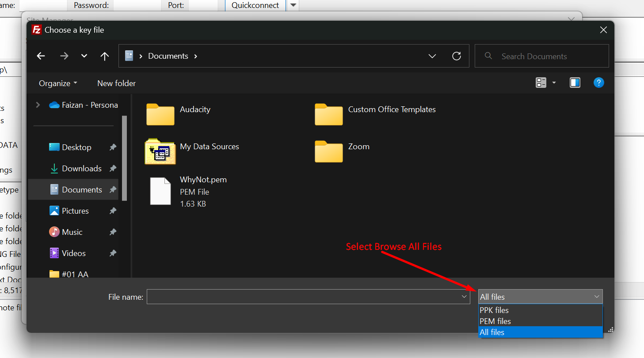Viewport: 644px width, 358px height.
Task: Open the Quickconnect history dropdown arrow
Action: 293,5
